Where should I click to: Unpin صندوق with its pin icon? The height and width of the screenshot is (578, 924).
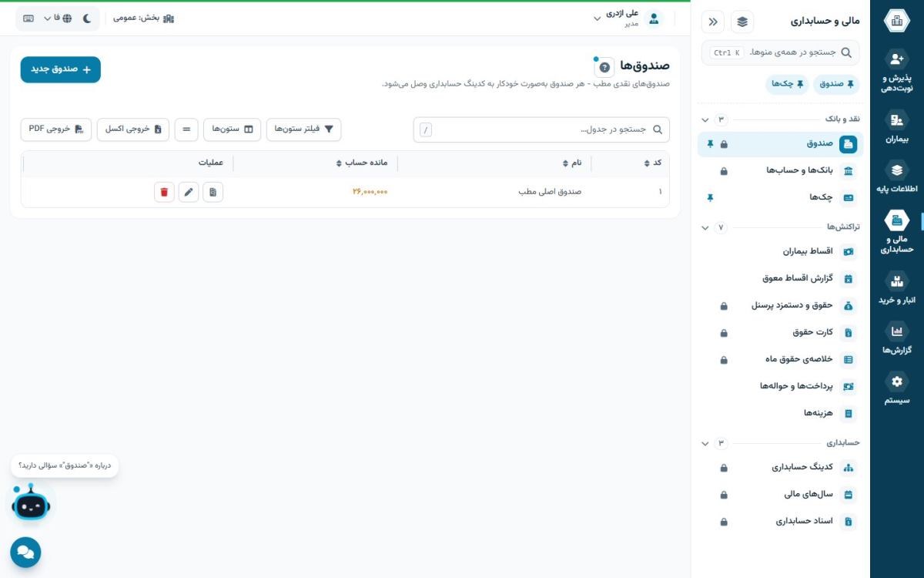coord(710,144)
